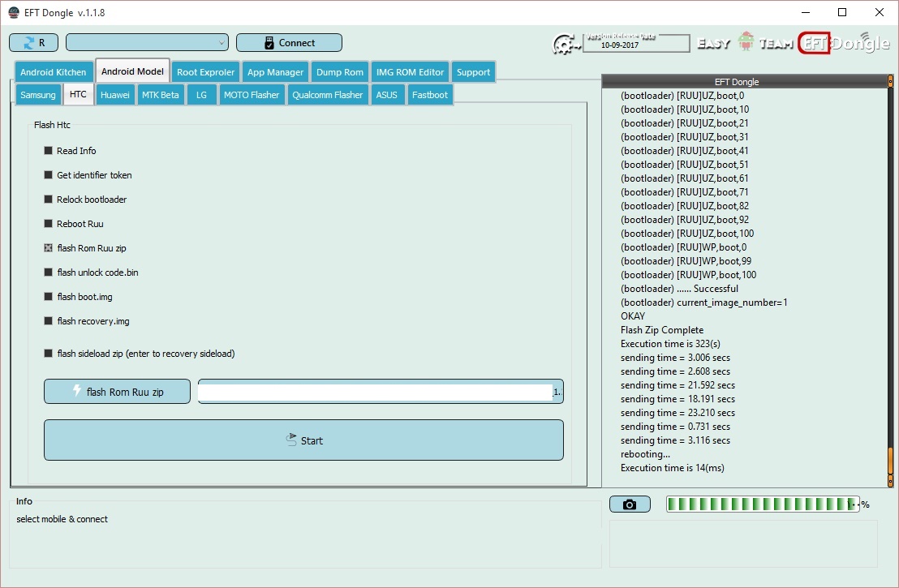899x588 pixels.
Task: Click 'current_image_number=1' log line
Action: [x=704, y=303]
